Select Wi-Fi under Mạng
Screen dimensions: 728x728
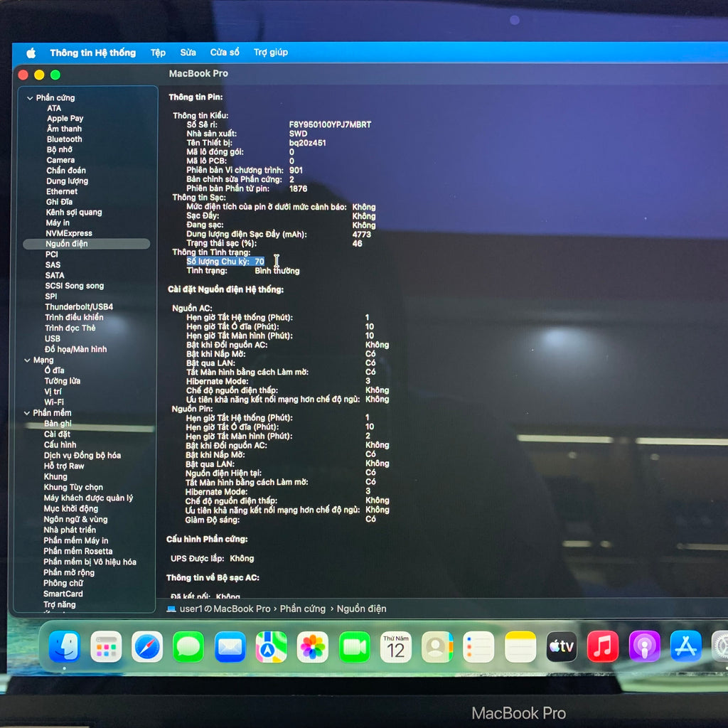point(54,402)
